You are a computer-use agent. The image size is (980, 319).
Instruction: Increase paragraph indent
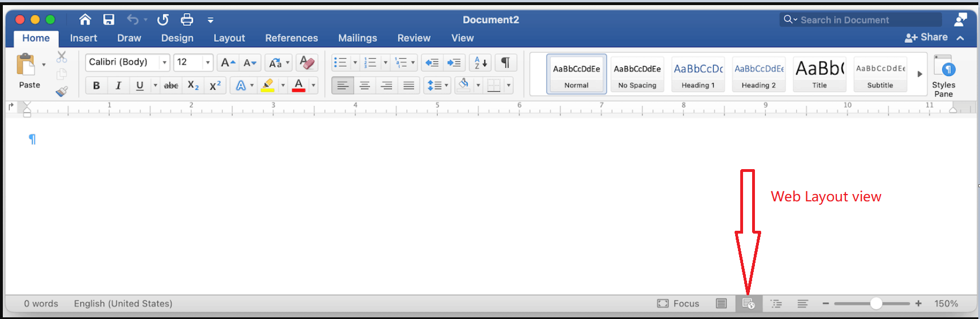(x=454, y=62)
